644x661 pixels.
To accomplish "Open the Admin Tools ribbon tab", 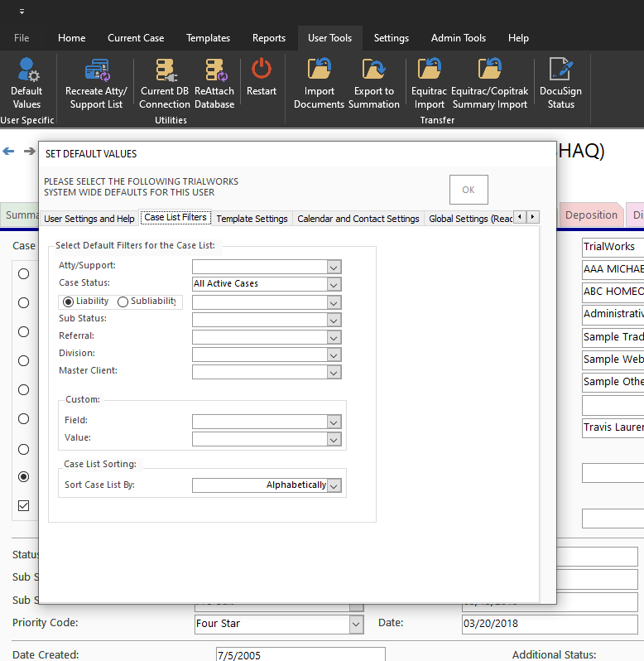I will click(x=459, y=38).
